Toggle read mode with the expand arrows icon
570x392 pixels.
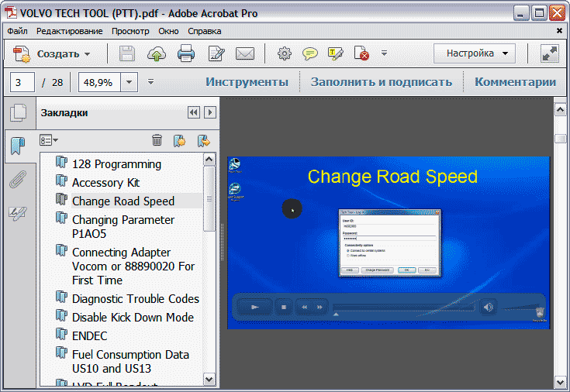(550, 53)
